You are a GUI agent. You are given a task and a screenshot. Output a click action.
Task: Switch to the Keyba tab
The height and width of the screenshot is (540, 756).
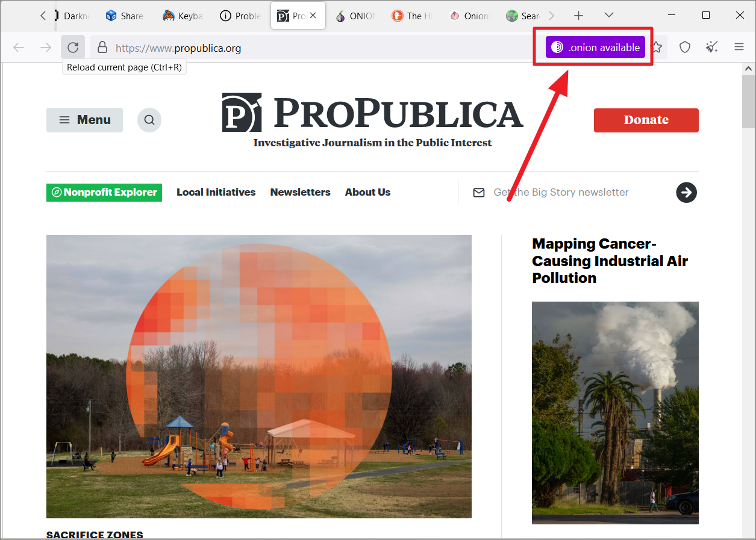183,16
